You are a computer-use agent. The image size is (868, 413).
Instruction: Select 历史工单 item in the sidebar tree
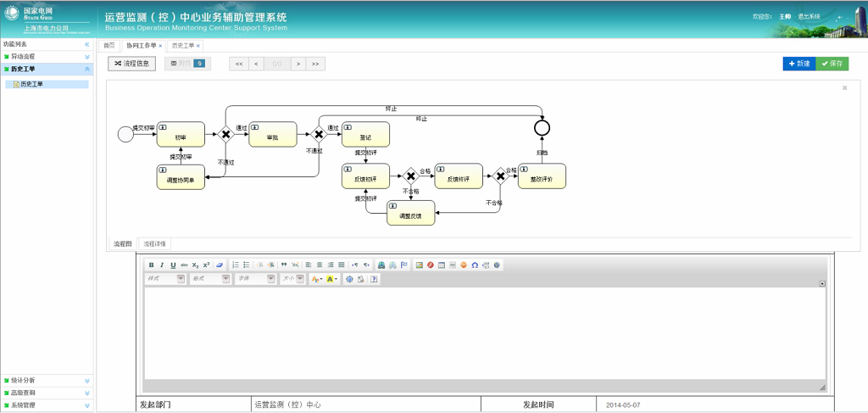click(x=31, y=85)
